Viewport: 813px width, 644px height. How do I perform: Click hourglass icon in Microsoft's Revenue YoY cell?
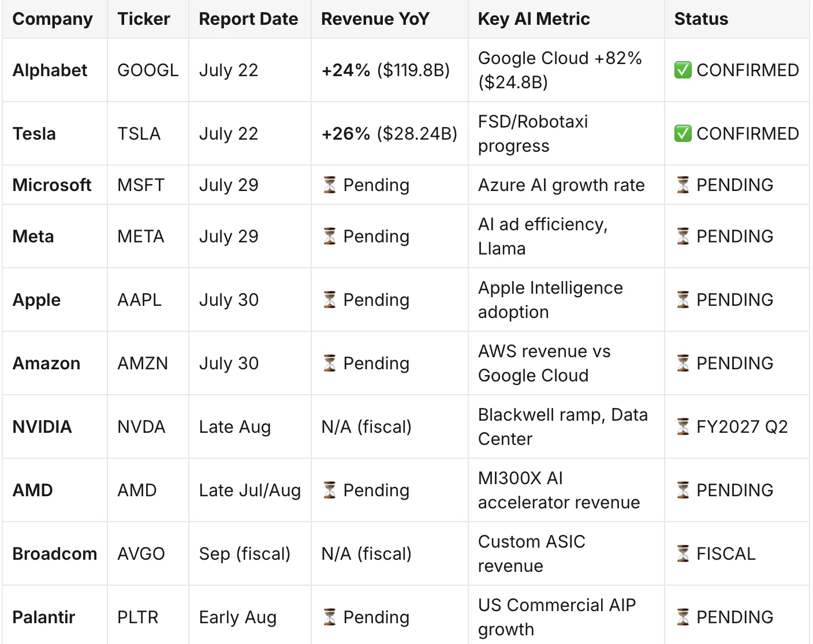pyautogui.click(x=330, y=185)
